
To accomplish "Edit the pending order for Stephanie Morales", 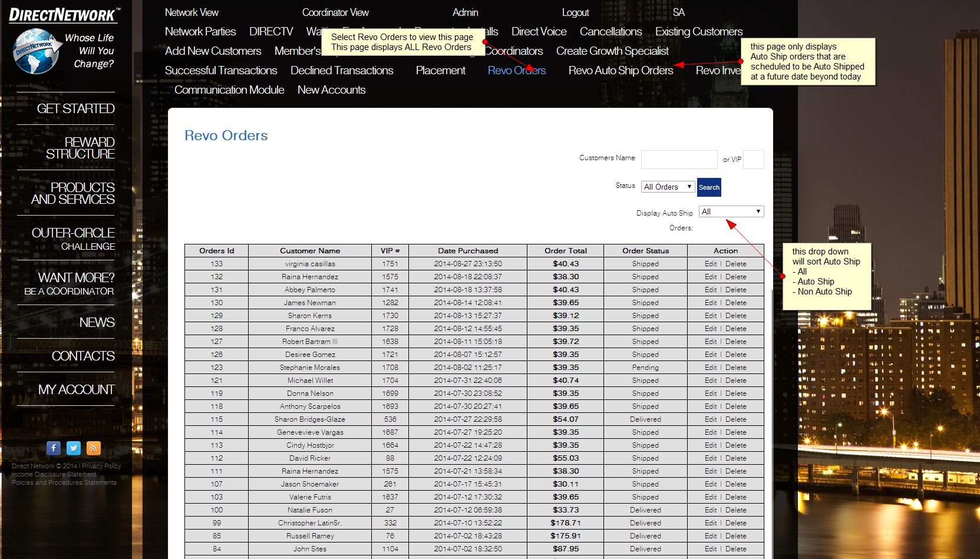I will (x=711, y=368).
